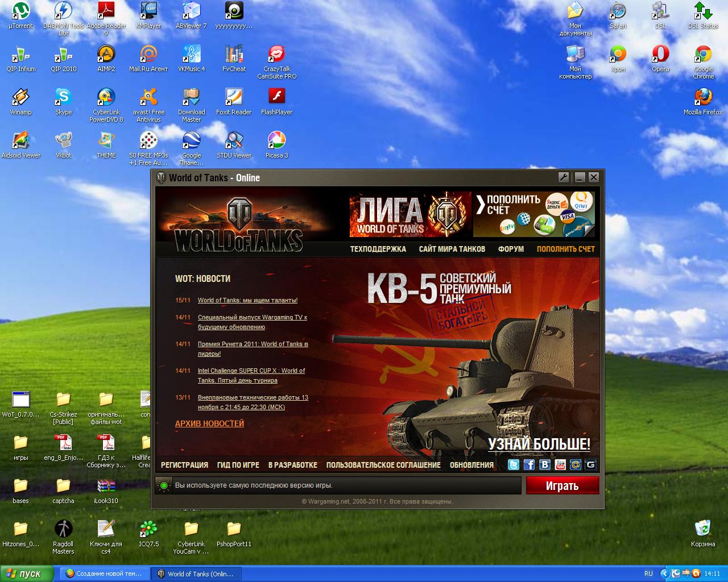The image size is (728, 582).
Task: Select the World of Tanks taskbar button
Action: [x=197, y=573]
